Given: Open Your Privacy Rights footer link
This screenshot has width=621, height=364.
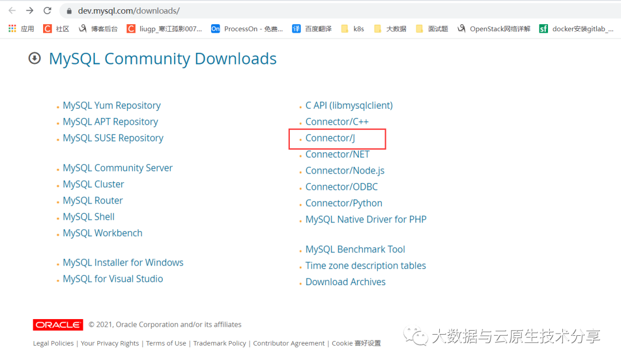Looking at the screenshot, I should 110,343.
